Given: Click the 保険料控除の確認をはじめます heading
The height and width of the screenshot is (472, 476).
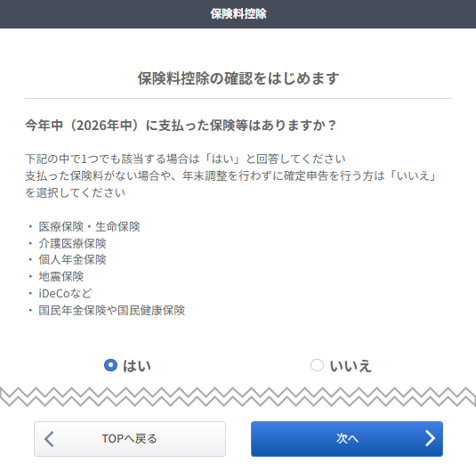Looking at the screenshot, I should (x=238, y=78).
